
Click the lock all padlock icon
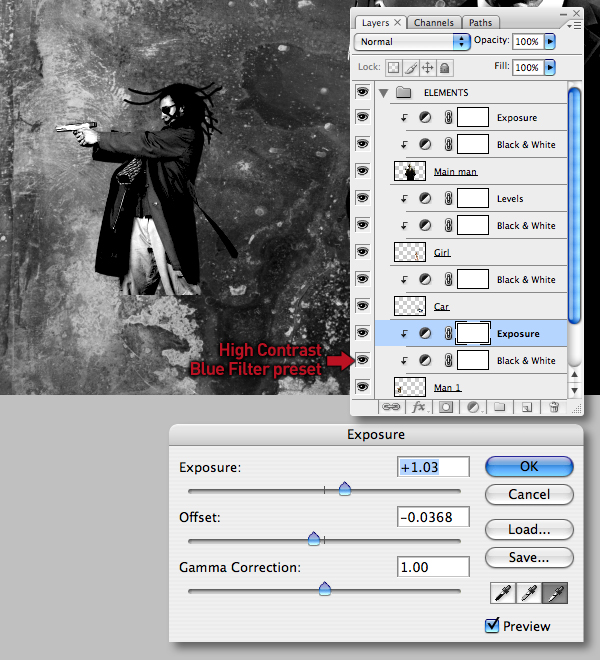point(445,68)
